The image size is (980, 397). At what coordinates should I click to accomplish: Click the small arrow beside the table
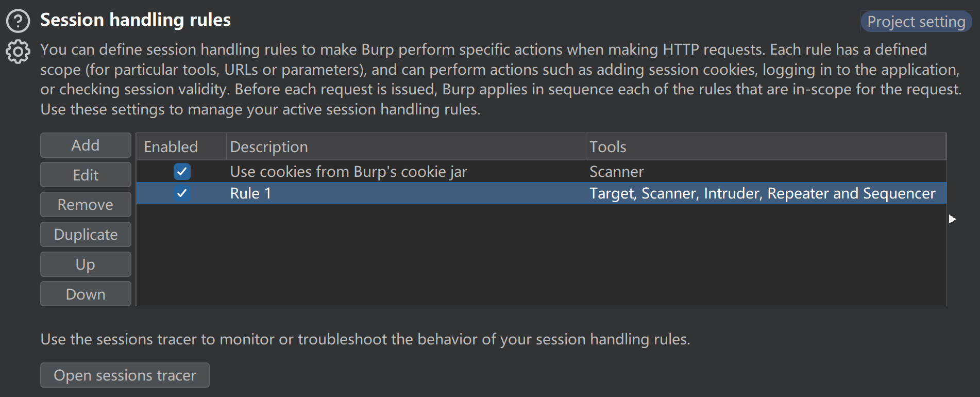coord(952,219)
